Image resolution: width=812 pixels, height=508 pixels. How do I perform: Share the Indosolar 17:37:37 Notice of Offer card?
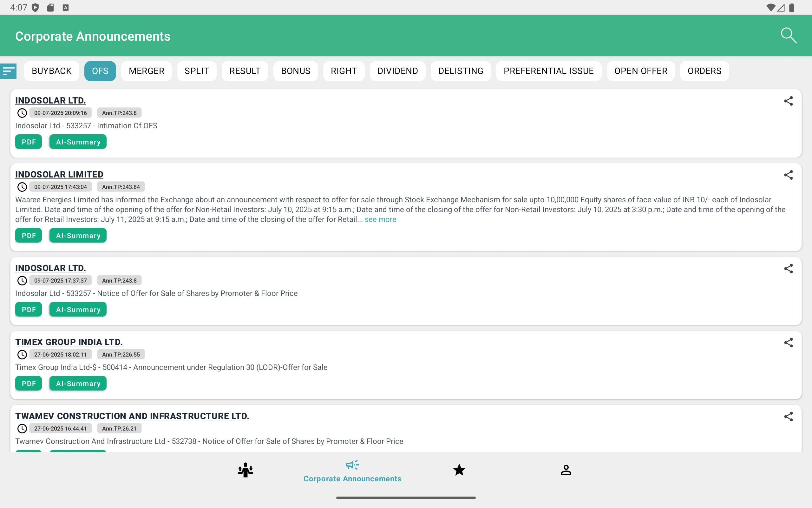coord(788,269)
